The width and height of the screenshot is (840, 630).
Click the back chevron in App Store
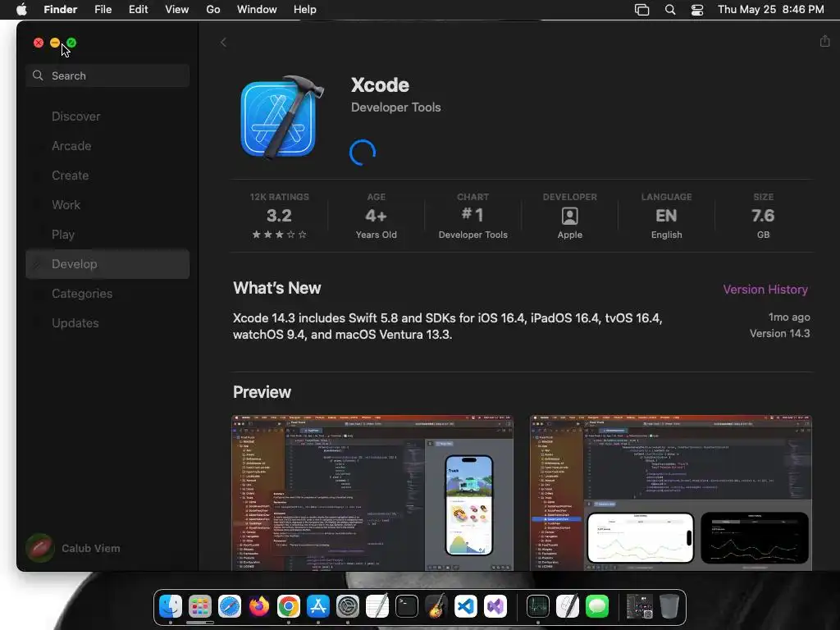(x=223, y=43)
